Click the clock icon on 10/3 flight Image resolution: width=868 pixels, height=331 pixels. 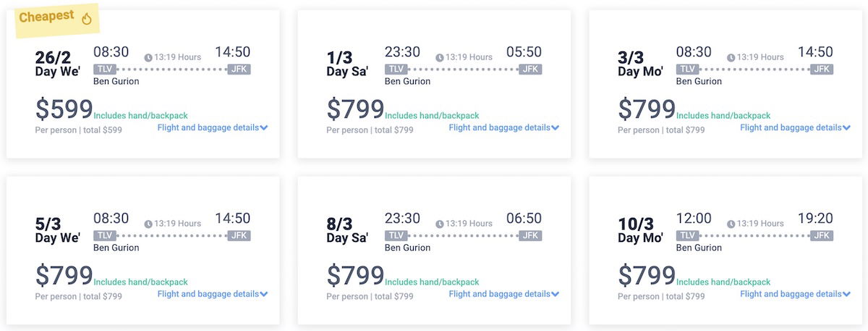731,225
